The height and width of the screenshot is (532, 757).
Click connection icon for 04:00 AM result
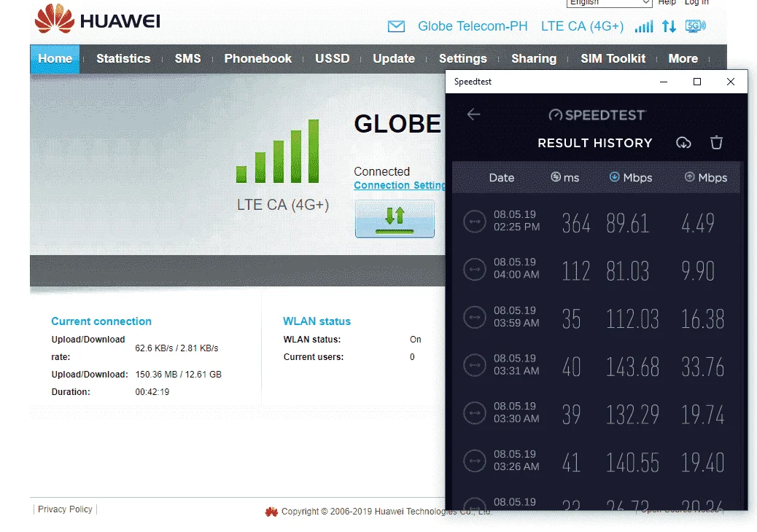(475, 269)
